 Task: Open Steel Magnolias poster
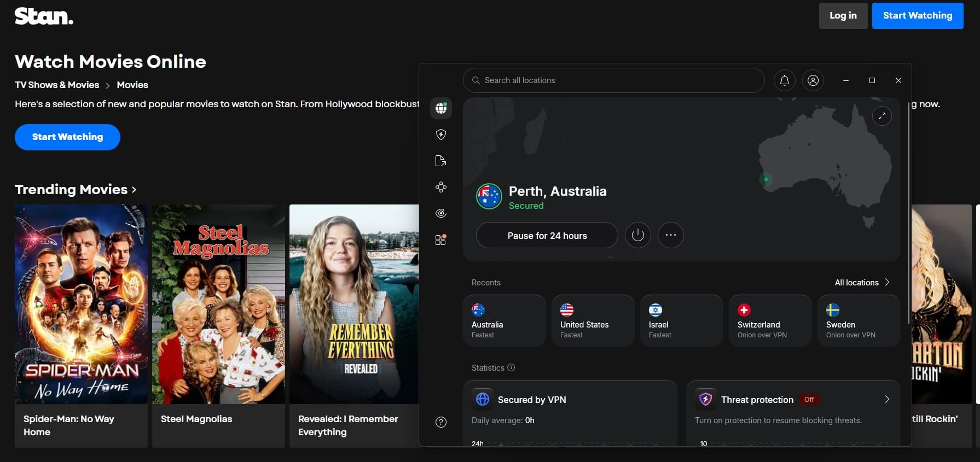[x=218, y=304]
